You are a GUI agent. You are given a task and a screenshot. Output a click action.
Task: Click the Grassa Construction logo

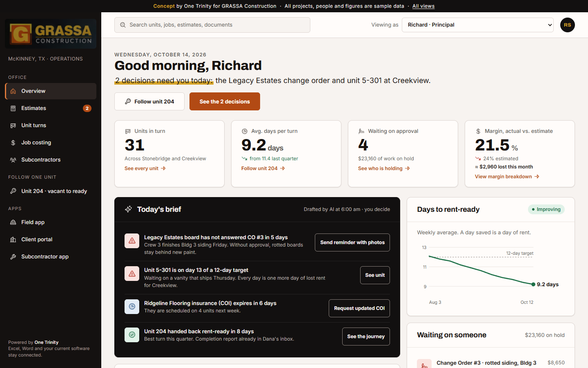[x=51, y=34]
